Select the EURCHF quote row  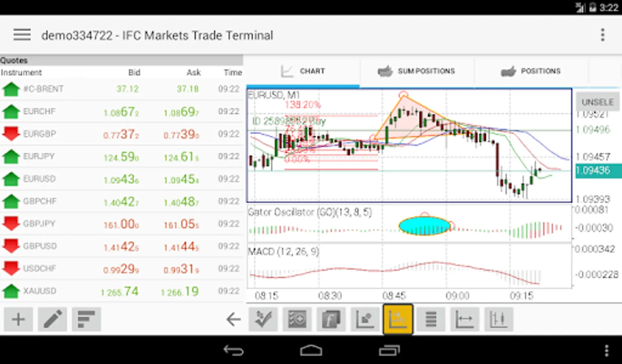pos(121,111)
